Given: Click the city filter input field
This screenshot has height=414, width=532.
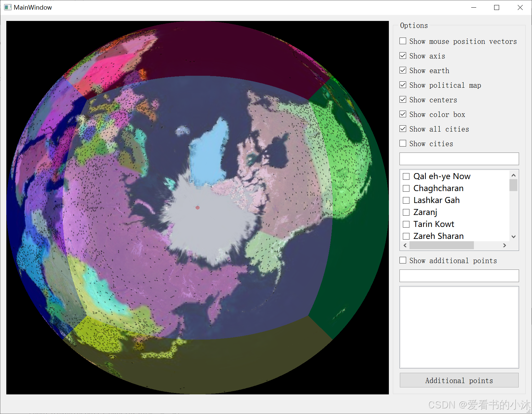Looking at the screenshot, I should point(459,159).
